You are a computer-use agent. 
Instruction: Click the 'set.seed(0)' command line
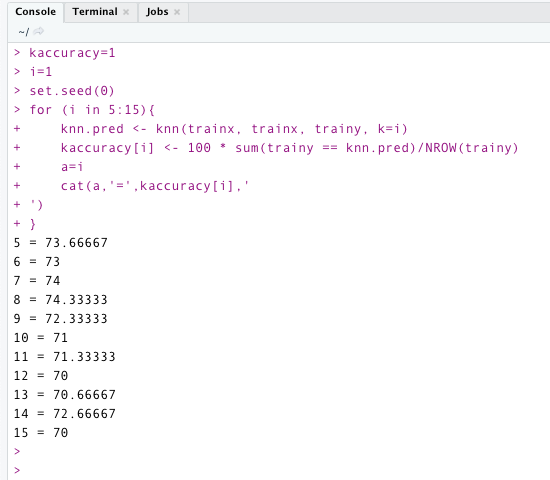[72, 91]
